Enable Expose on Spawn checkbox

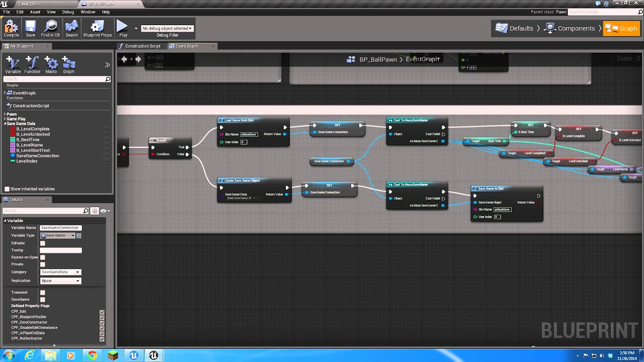(x=42, y=257)
